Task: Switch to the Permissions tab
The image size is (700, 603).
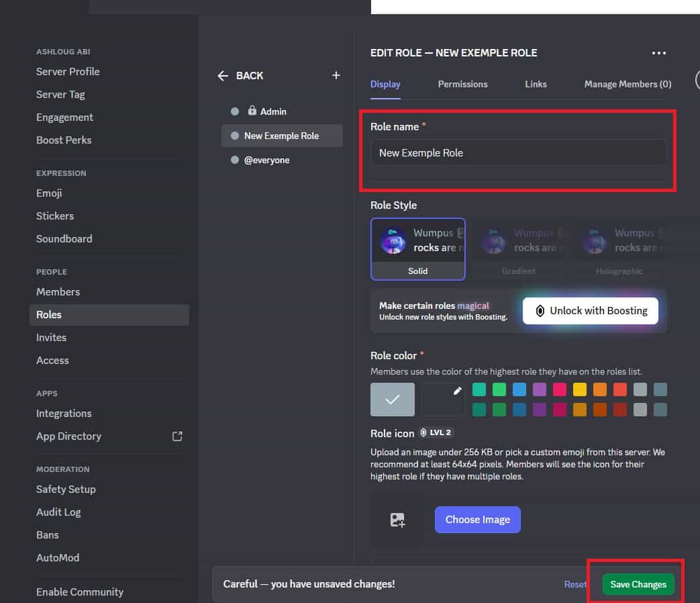Action: 462,84
